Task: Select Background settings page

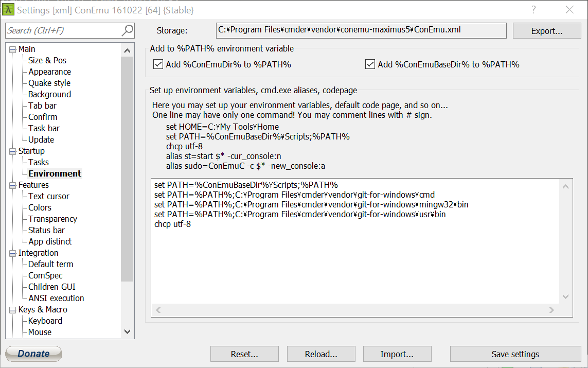Action: (x=49, y=94)
